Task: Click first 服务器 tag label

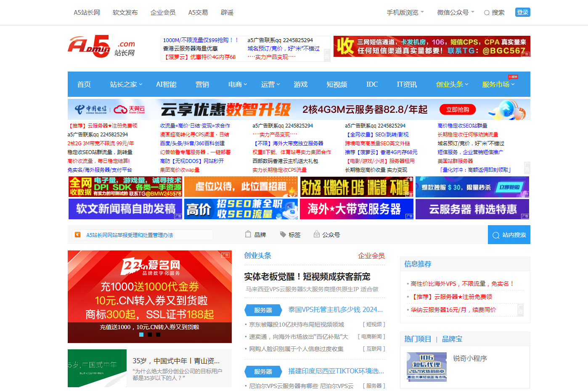Action: tap(263, 310)
